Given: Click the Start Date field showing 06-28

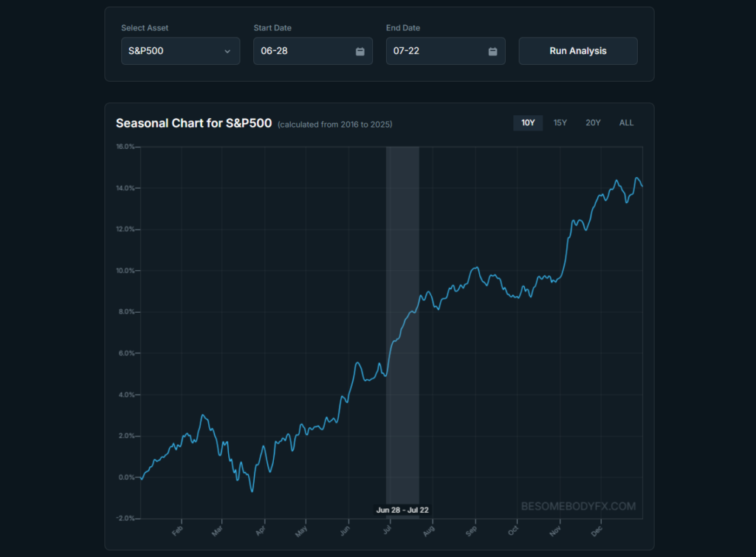Looking at the screenshot, I should 303,52.
